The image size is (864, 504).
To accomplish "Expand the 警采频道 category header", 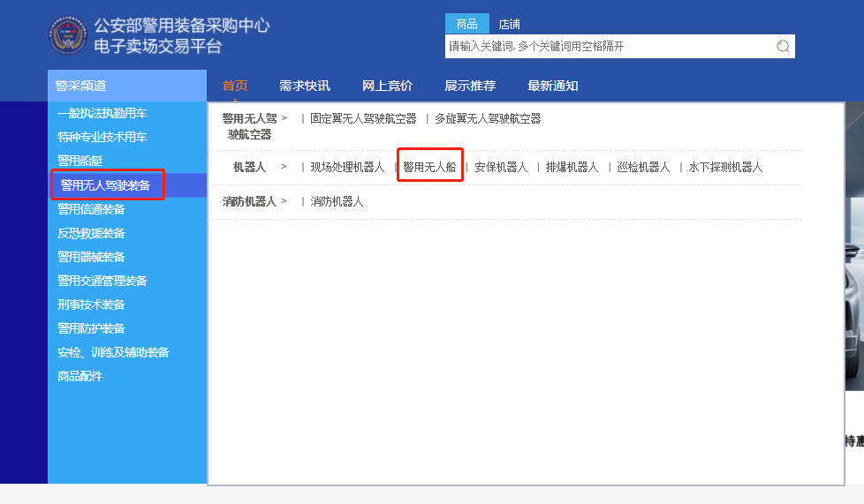I will tap(80, 86).
